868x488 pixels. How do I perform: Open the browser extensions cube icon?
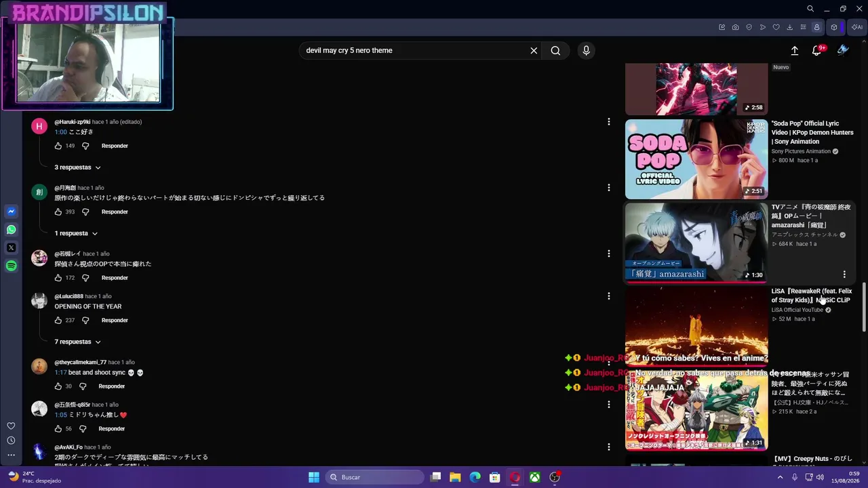coord(834,27)
